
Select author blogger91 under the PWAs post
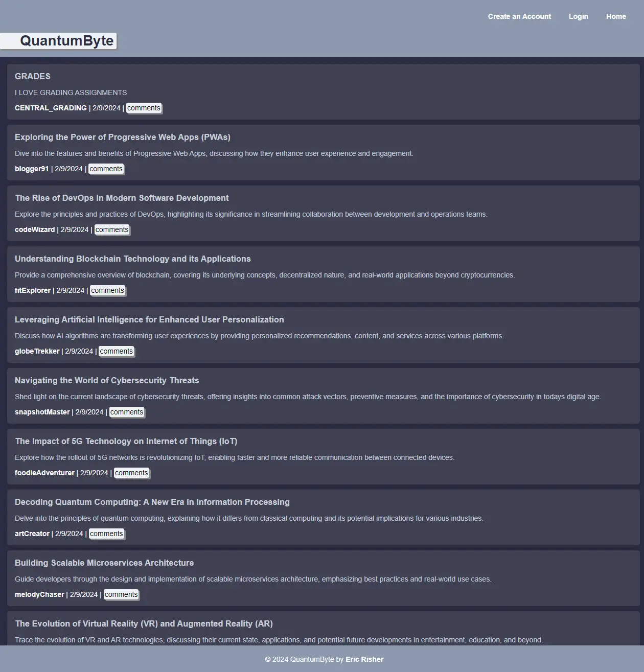(32, 169)
